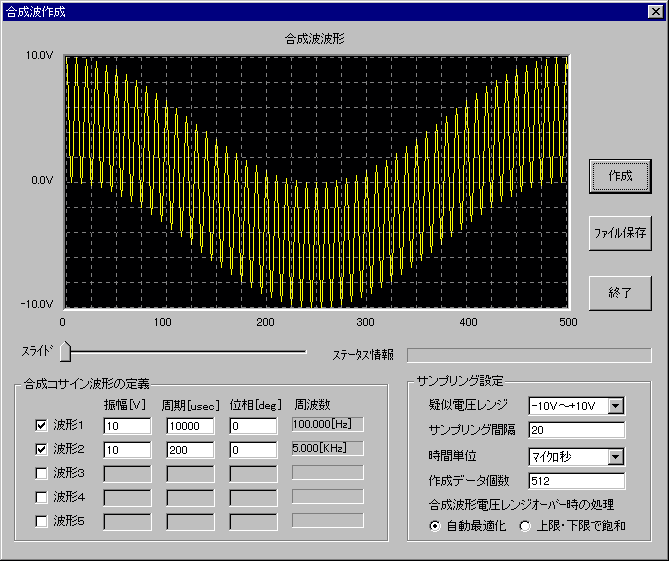Click the 合成コサイン波形の定義 group title
Viewport: 669px width, 561px height.
[87, 384]
